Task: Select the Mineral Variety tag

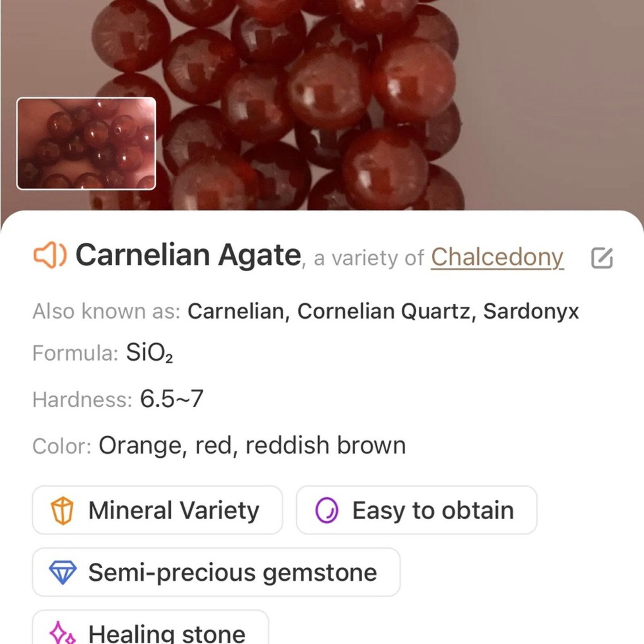Action: (157, 510)
